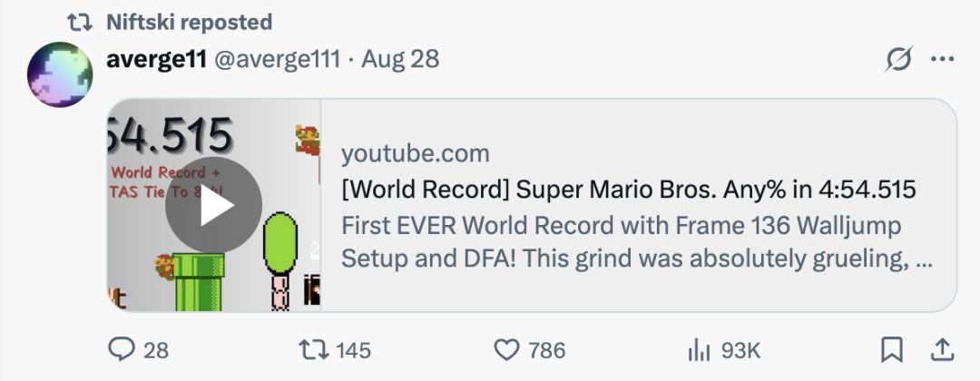Viewport: 980px width, 381px height.
Task: Open the World Record Any% 4:54.515 title
Action: pos(628,190)
